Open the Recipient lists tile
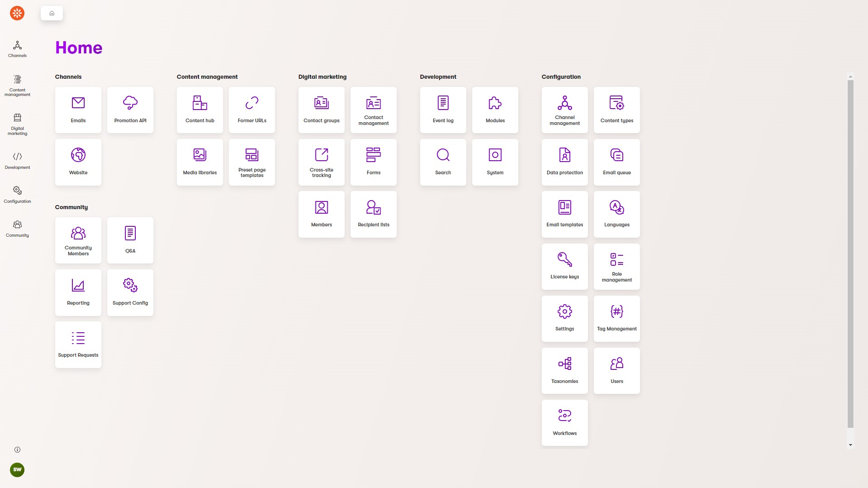 (x=373, y=214)
